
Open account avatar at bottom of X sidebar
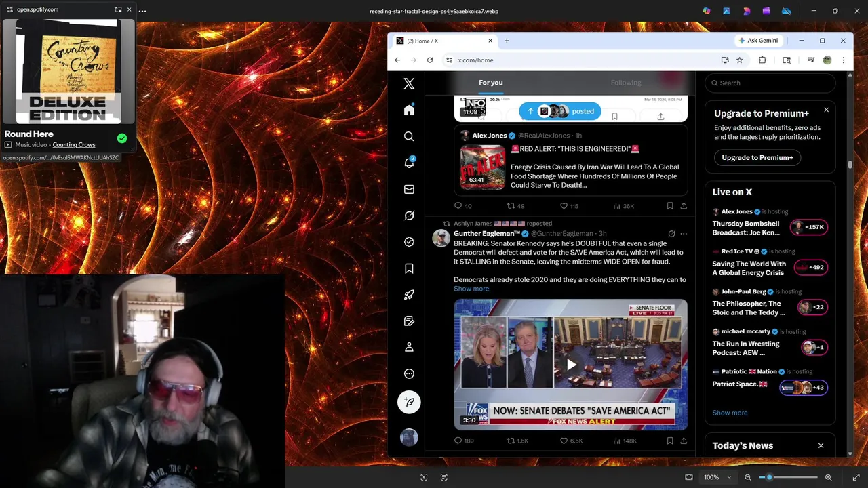(409, 437)
